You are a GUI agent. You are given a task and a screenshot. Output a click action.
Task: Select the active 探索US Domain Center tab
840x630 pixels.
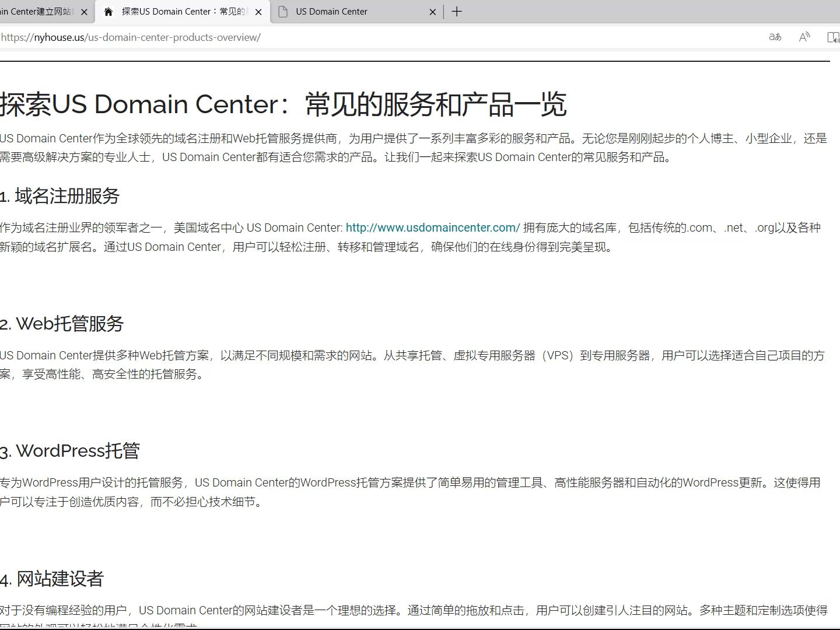click(175, 11)
